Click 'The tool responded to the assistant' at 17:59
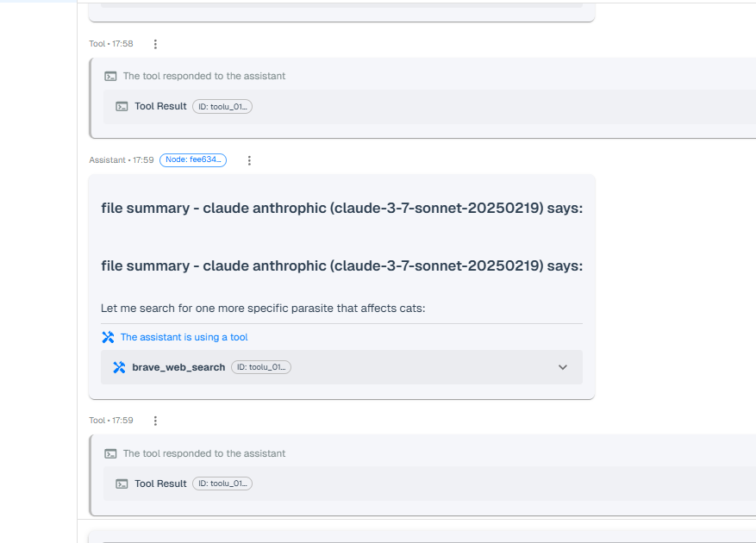 pyautogui.click(x=204, y=453)
